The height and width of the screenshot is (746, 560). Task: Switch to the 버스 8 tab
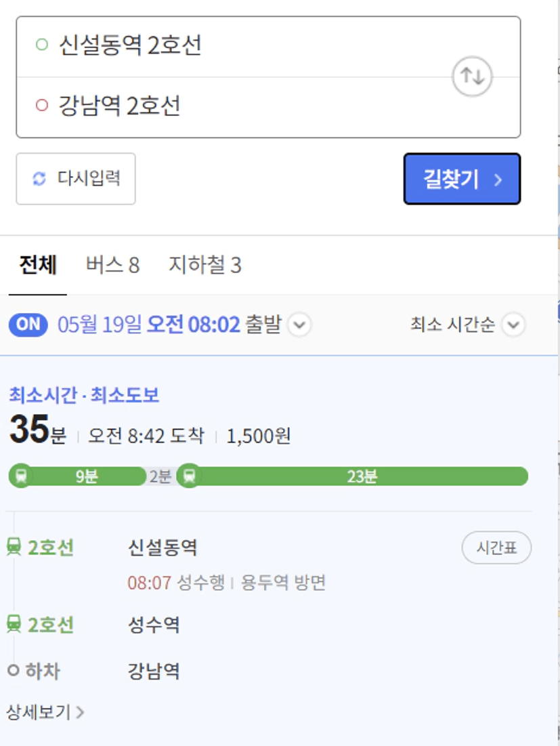click(112, 265)
